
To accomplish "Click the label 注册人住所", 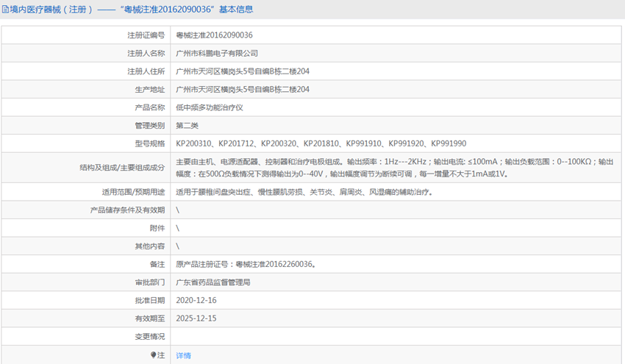I will click(x=146, y=71).
